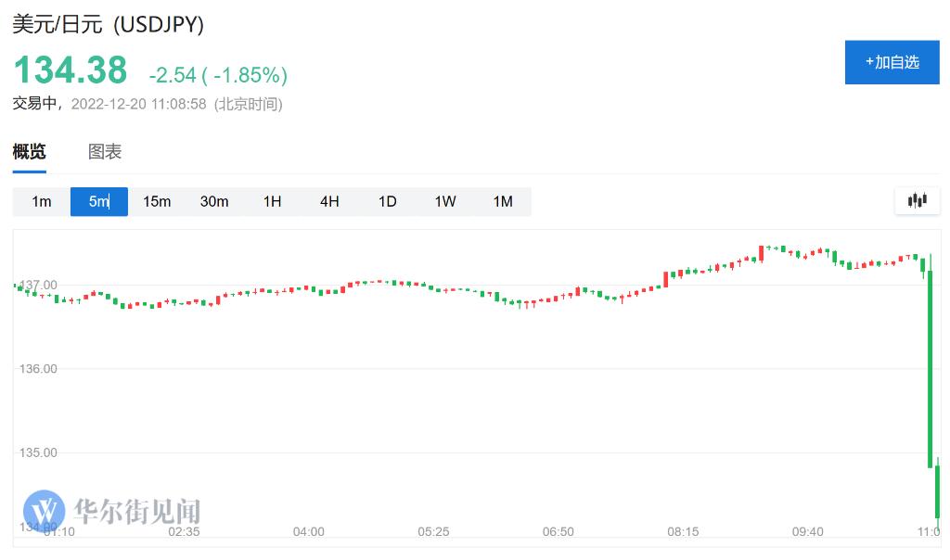
Task: Click the large green falling candle
Action: pyautogui.click(x=930, y=371)
